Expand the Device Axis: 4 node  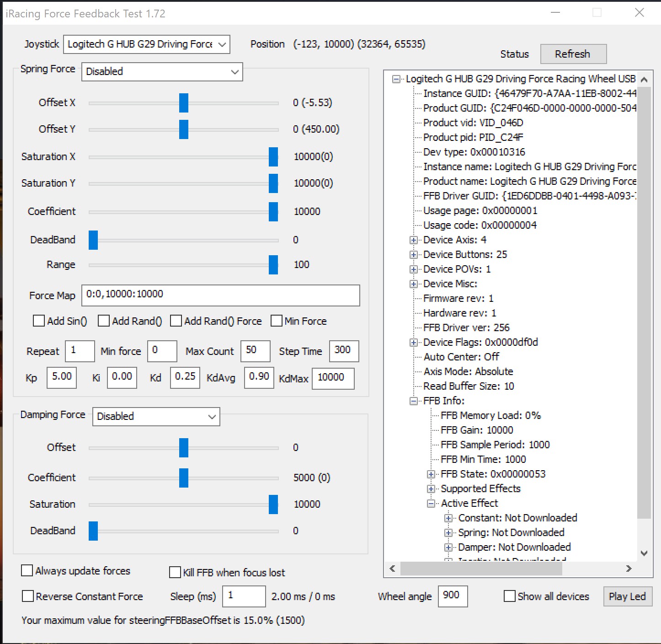tap(414, 240)
